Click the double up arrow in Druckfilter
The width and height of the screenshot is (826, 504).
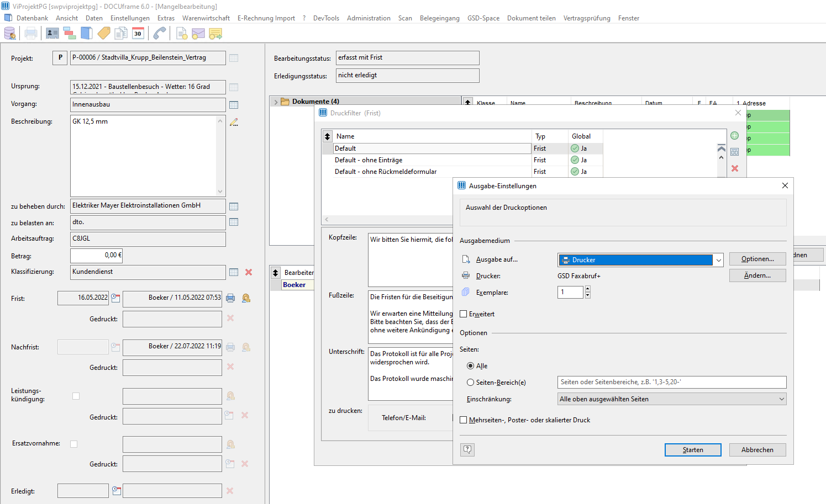tap(721, 148)
